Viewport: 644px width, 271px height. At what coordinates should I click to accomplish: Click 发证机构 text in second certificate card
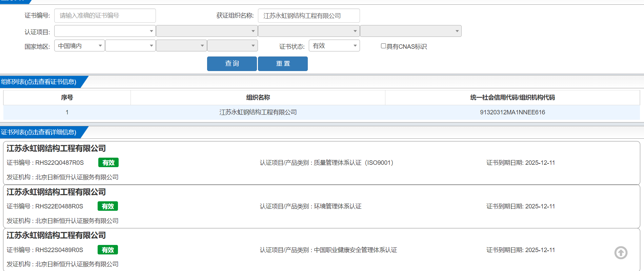tap(62, 221)
